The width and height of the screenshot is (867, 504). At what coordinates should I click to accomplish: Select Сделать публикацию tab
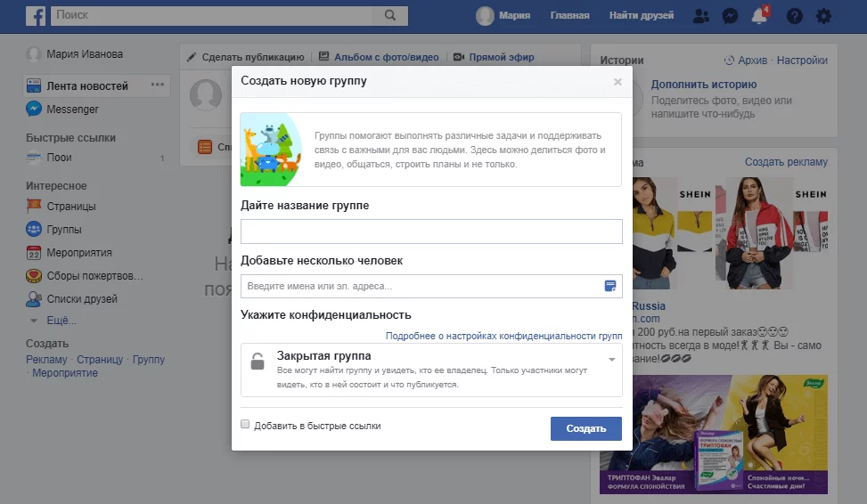[253, 57]
